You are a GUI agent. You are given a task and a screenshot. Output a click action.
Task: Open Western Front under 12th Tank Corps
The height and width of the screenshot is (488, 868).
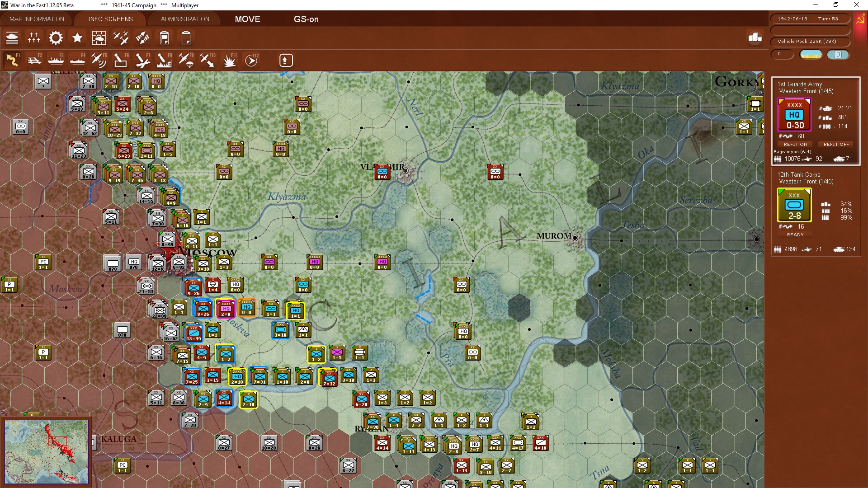pos(806,181)
